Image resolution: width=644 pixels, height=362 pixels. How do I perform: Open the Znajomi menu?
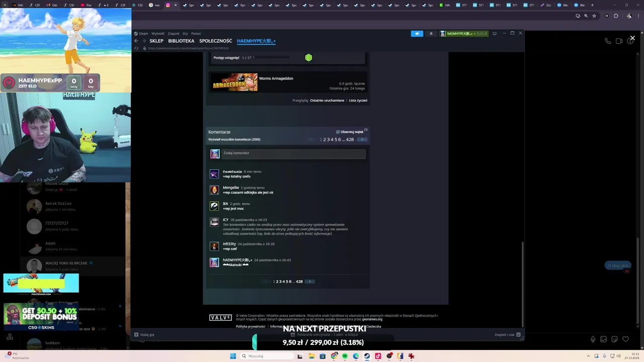tap(174, 34)
